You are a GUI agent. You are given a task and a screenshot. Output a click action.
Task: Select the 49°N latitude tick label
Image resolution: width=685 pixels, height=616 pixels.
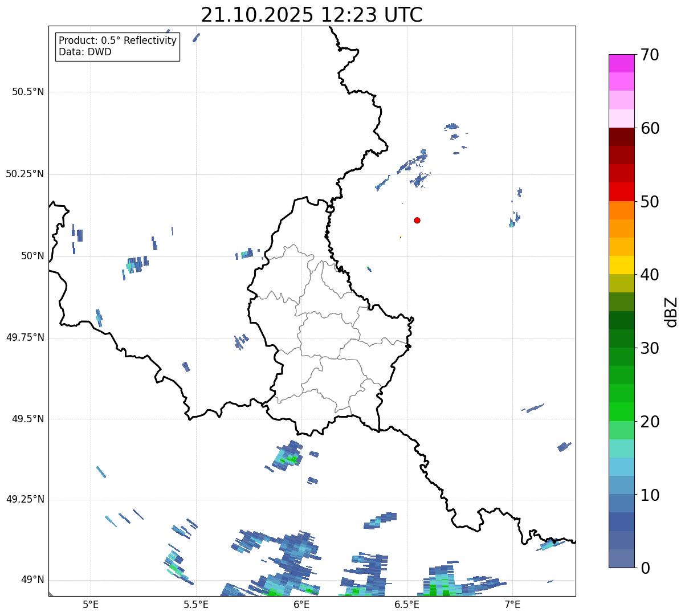click(x=32, y=580)
